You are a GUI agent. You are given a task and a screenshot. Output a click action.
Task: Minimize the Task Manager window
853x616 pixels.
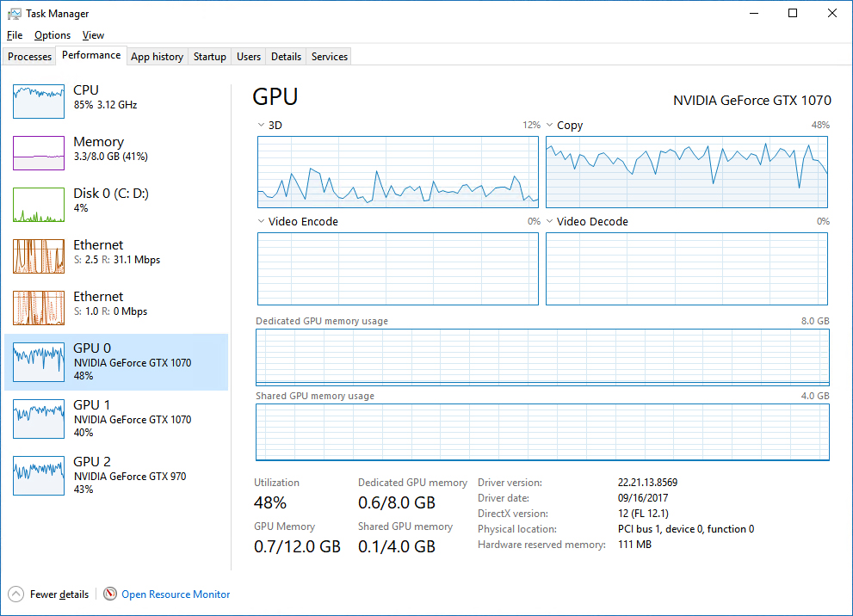click(754, 14)
